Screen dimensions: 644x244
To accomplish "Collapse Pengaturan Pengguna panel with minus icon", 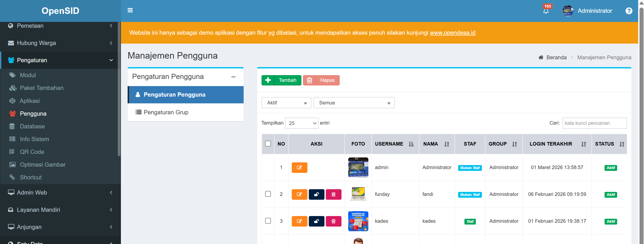I will click(233, 77).
